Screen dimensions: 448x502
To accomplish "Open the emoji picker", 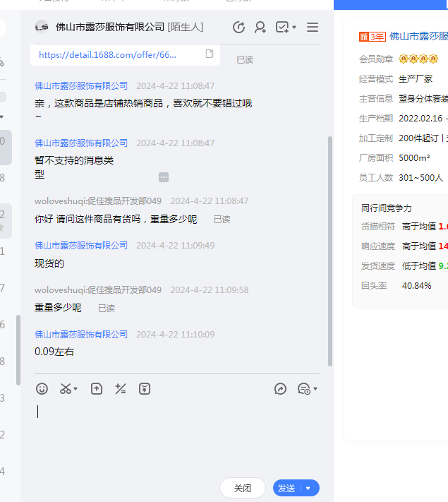I will [x=42, y=388].
